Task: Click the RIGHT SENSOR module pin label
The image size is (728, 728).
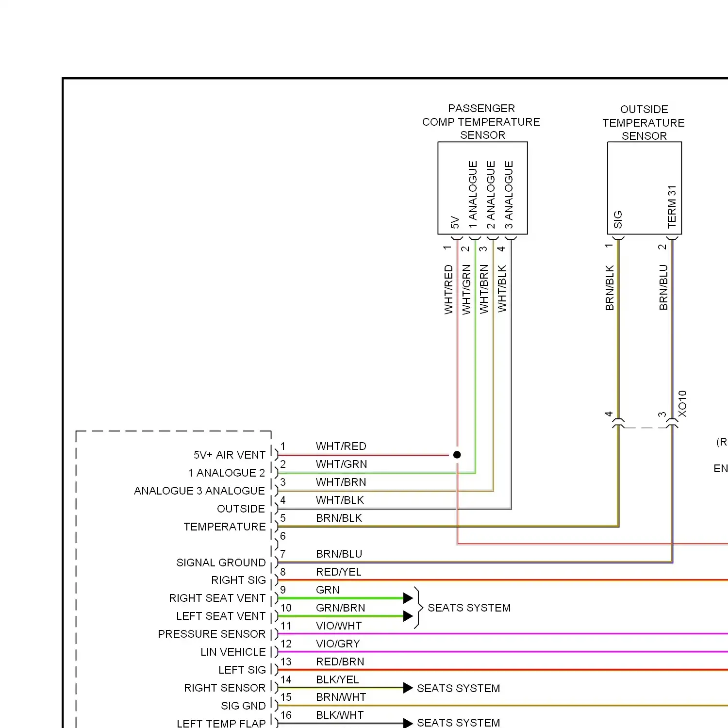Action: (225, 688)
